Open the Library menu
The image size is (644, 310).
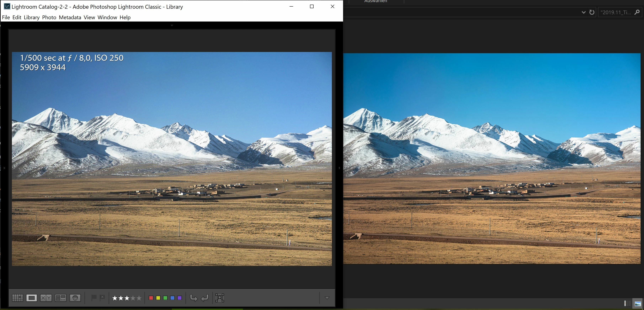coord(31,17)
